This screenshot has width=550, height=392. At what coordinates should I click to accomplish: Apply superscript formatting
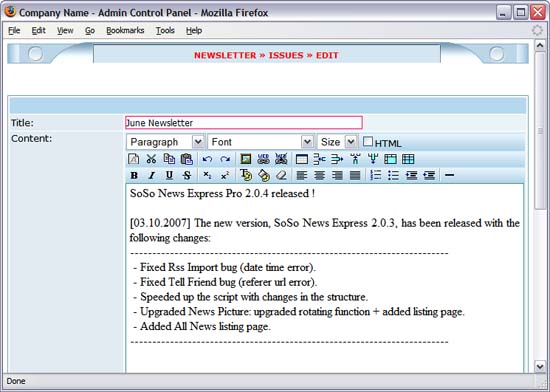pos(225,175)
